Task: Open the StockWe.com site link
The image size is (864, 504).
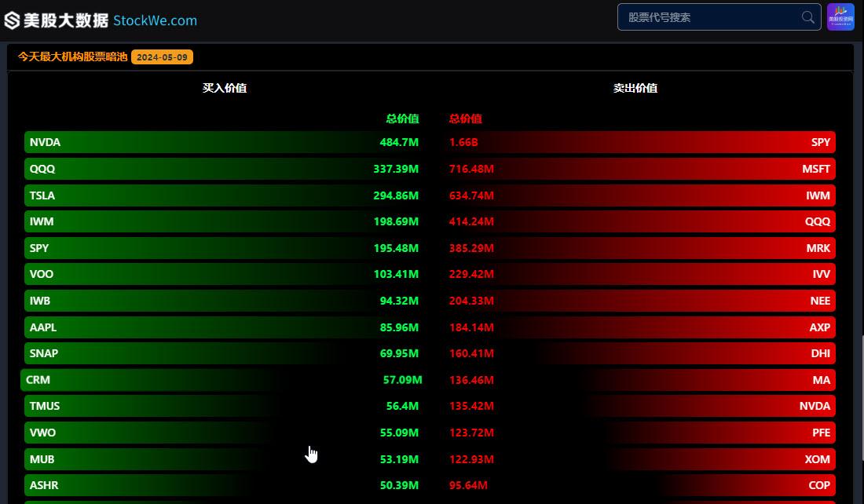Action: click(155, 20)
